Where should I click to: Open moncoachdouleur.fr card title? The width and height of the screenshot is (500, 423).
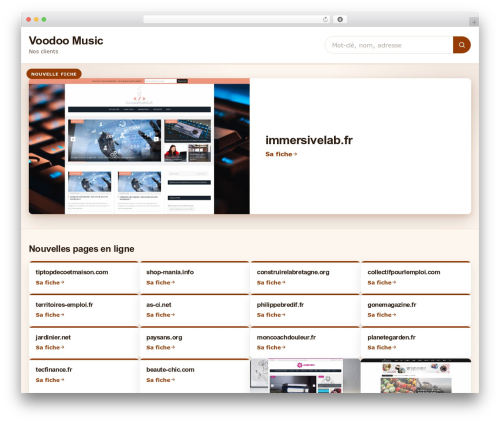286,337
